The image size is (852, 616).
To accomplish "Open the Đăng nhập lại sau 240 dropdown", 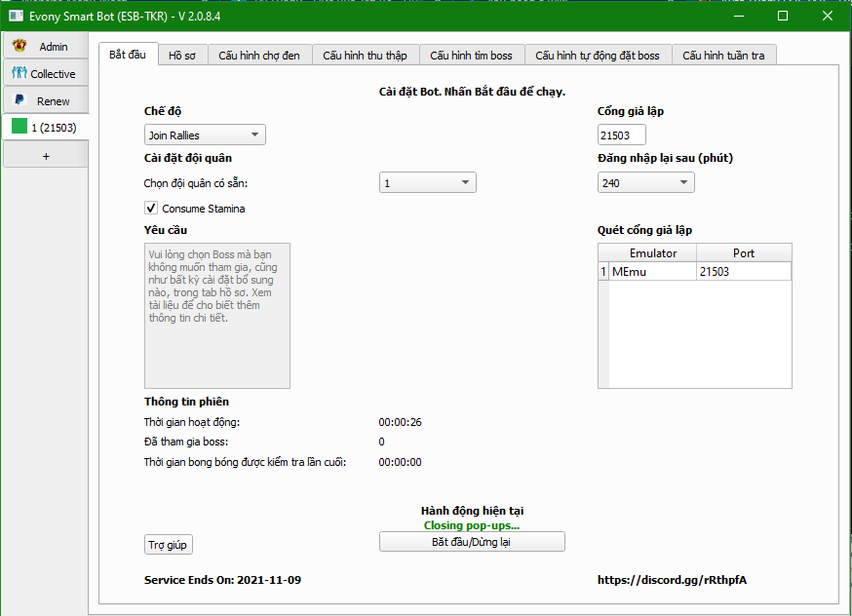I will click(x=645, y=182).
